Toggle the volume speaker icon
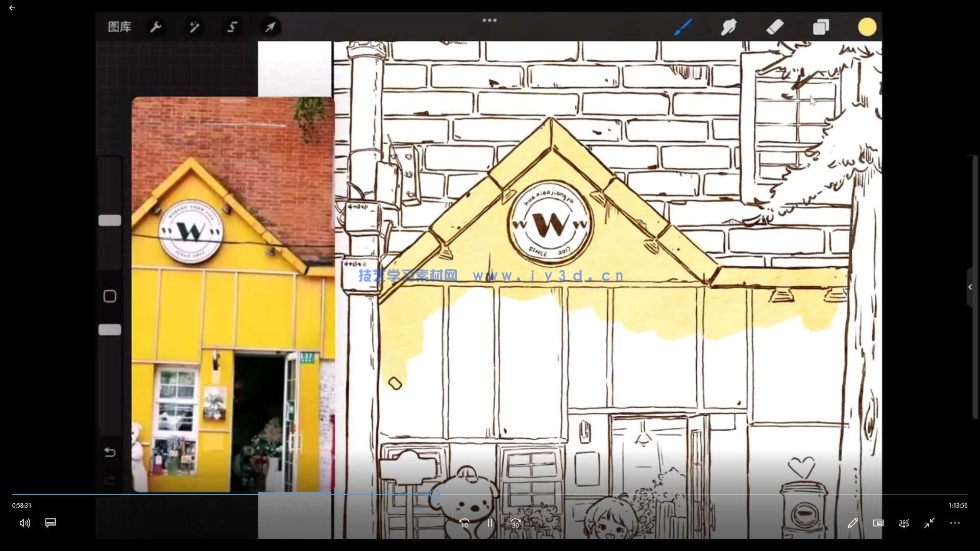 [x=24, y=523]
